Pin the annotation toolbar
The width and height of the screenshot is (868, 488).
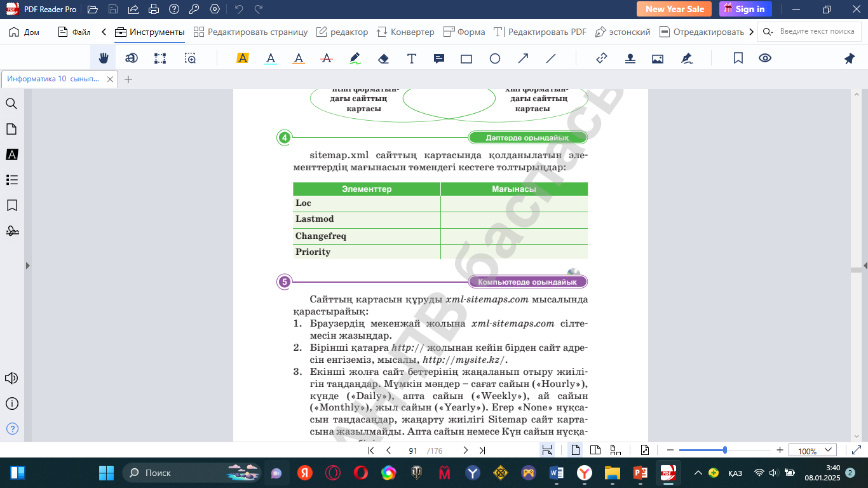(850, 58)
